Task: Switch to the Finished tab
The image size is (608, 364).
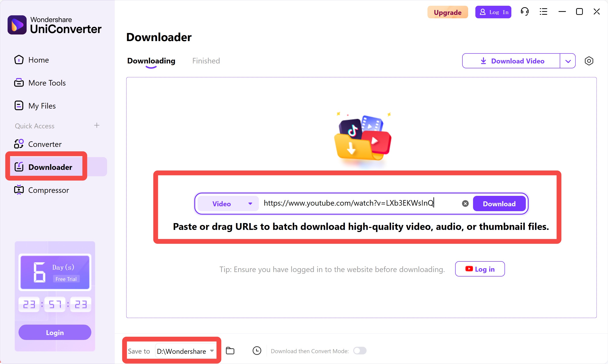Action: click(x=206, y=61)
